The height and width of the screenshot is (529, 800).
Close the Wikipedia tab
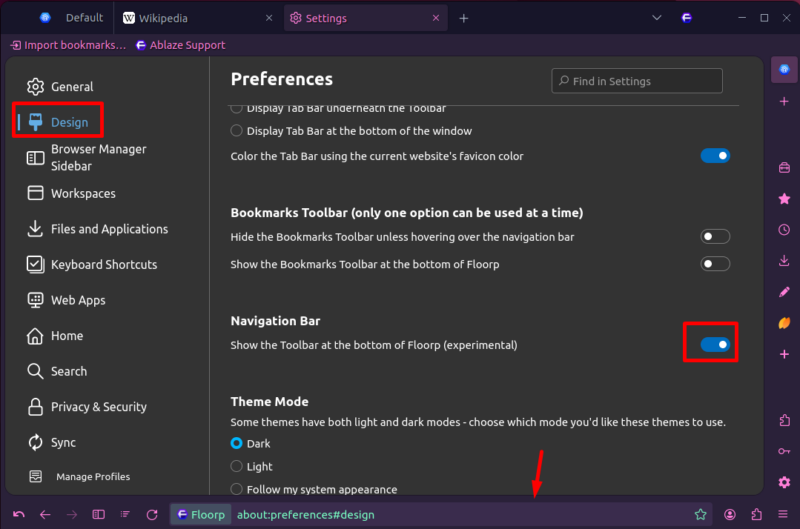point(269,18)
